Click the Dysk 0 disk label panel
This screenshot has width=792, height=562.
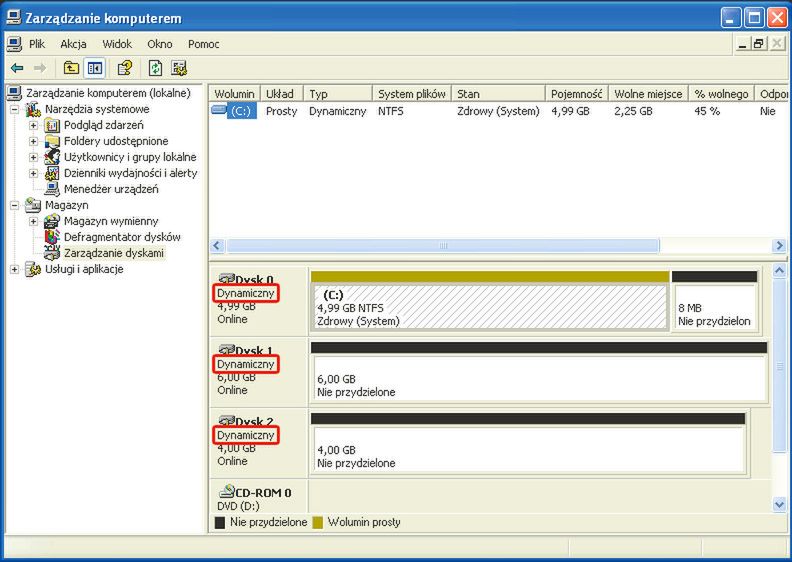click(x=259, y=300)
